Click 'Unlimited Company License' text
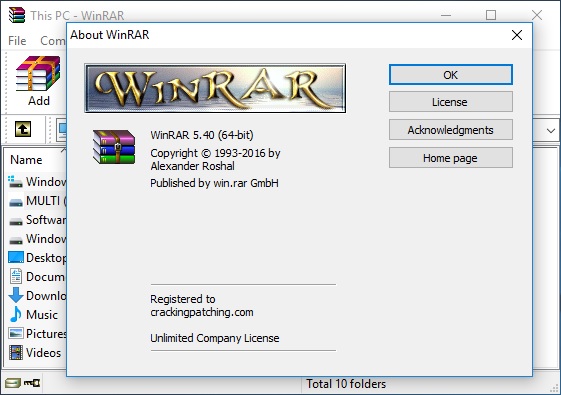Screen dimensions: 561x395 [215, 338]
